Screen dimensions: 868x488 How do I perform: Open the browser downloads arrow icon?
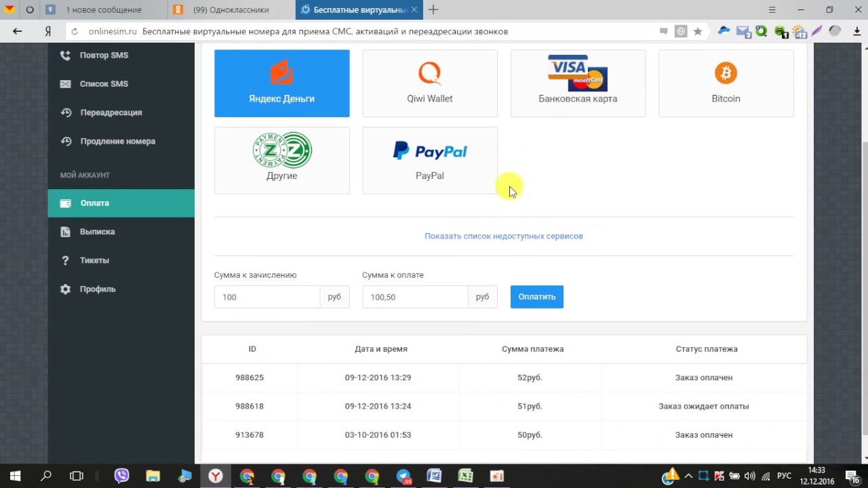coord(857,31)
